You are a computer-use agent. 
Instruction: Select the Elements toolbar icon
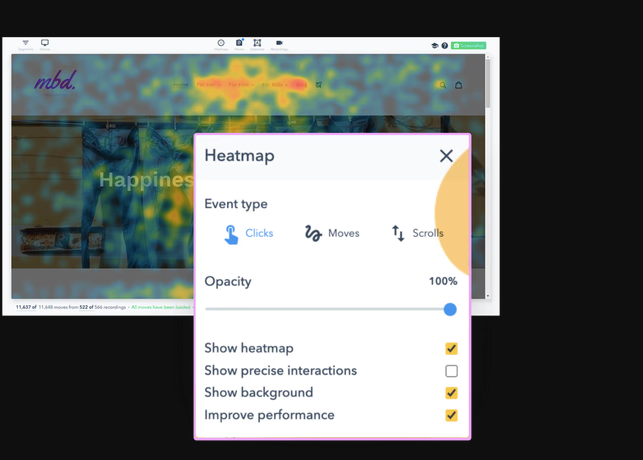257,44
